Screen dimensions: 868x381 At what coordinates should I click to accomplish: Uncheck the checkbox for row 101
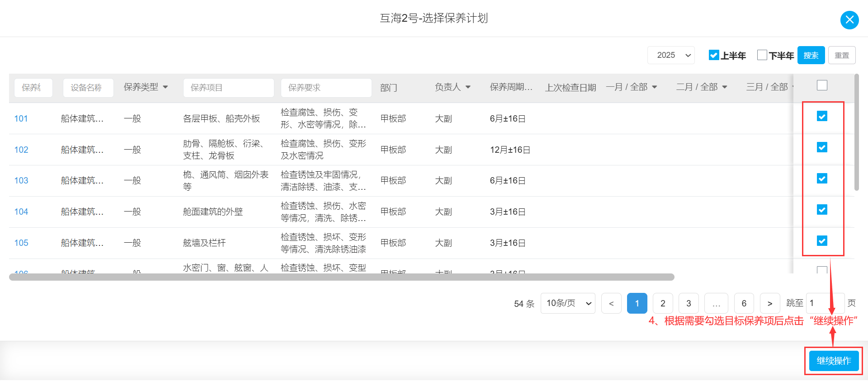coord(822,117)
